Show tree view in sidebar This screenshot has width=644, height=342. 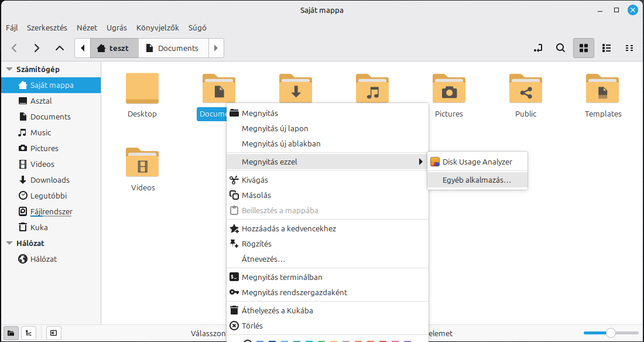coord(29,333)
